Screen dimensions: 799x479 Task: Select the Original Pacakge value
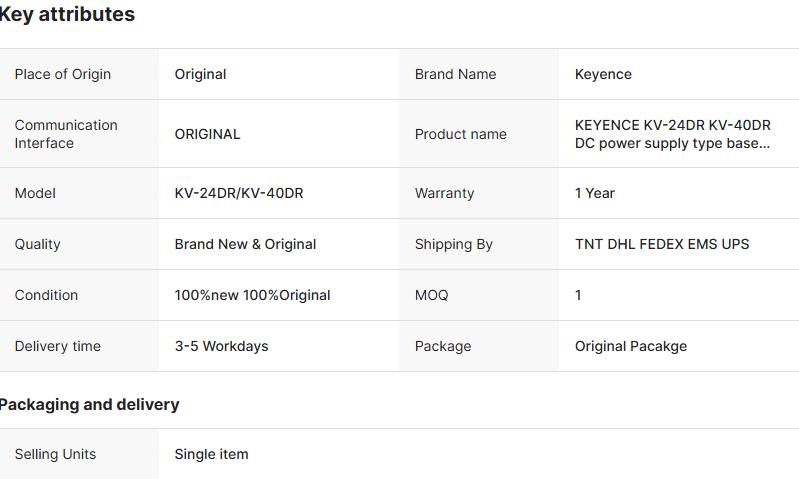tap(630, 346)
